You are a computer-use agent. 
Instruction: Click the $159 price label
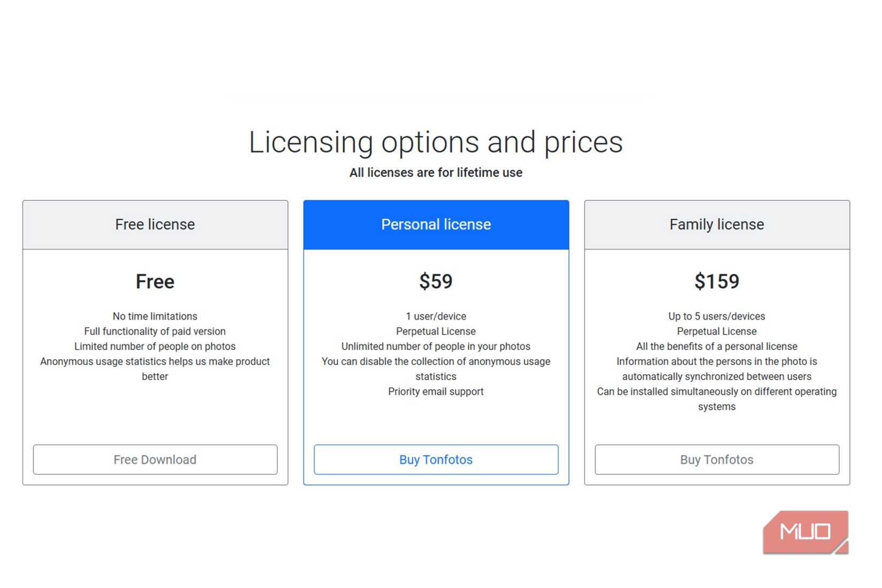pyautogui.click(x=717, y=282)
